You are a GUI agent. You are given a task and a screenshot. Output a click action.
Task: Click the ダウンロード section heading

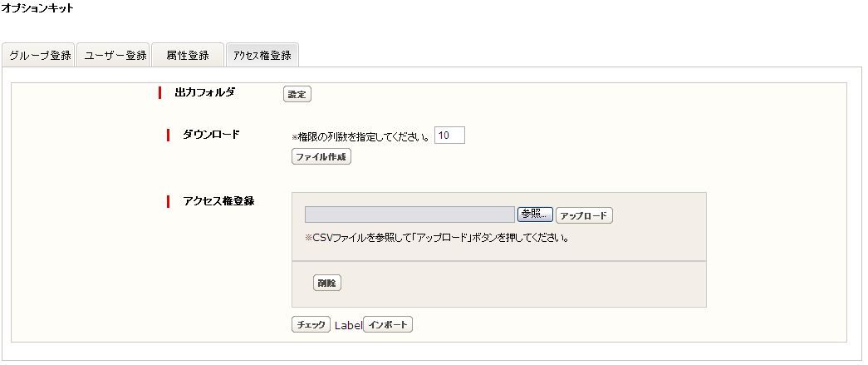click(x=211, y=135)
